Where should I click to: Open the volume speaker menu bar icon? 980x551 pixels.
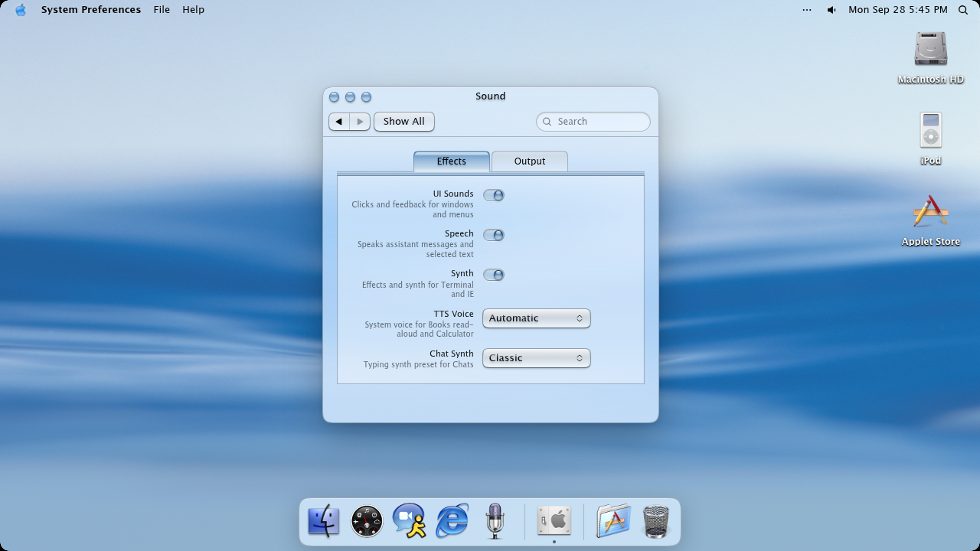[x=831, y=10]
